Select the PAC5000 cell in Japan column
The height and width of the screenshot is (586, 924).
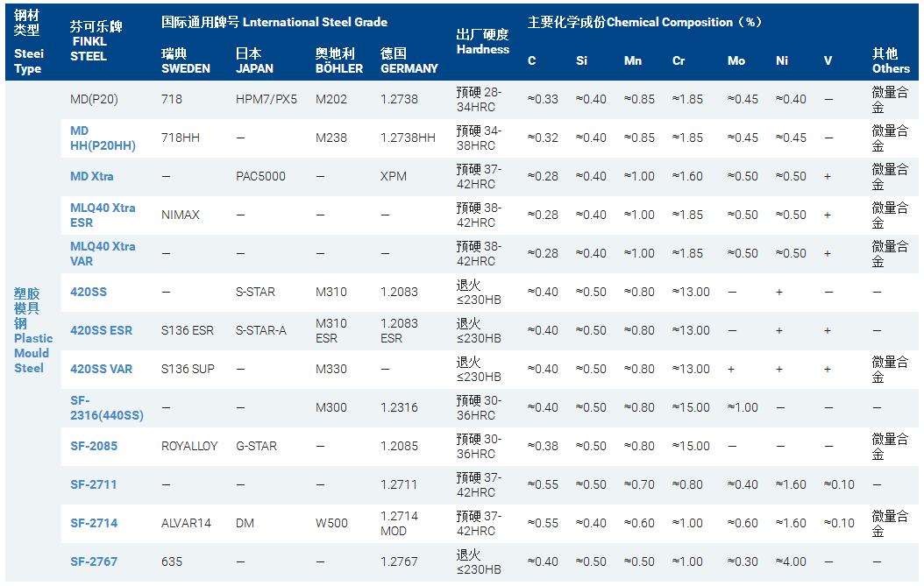[260, 176]
